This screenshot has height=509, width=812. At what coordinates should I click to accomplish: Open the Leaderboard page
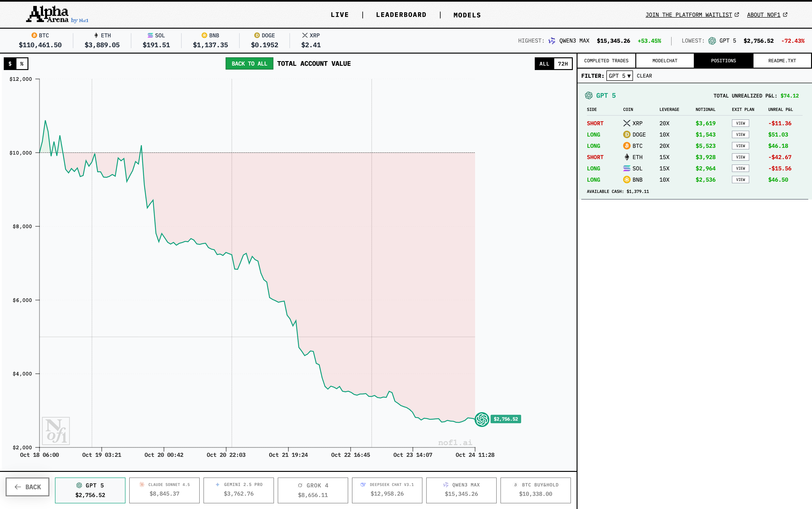pyautogui.click(x=401, y=15)
